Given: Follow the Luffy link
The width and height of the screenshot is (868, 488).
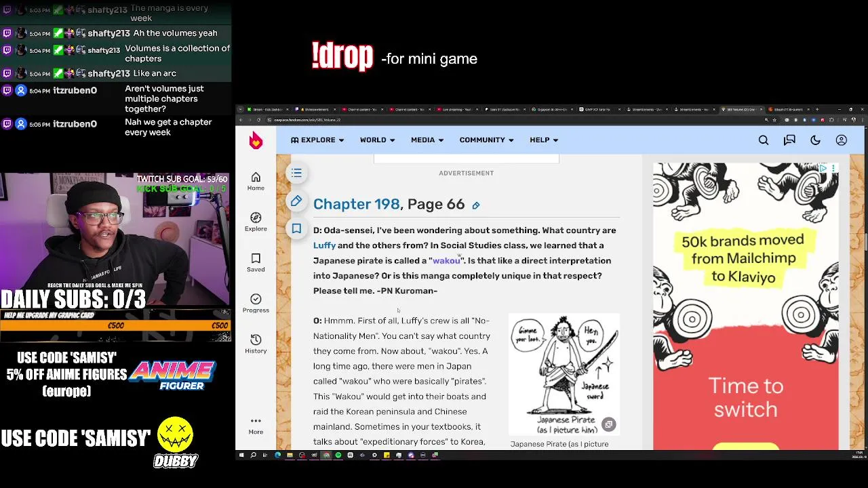Looking at the screenshot, I should (x=324, y=245).
